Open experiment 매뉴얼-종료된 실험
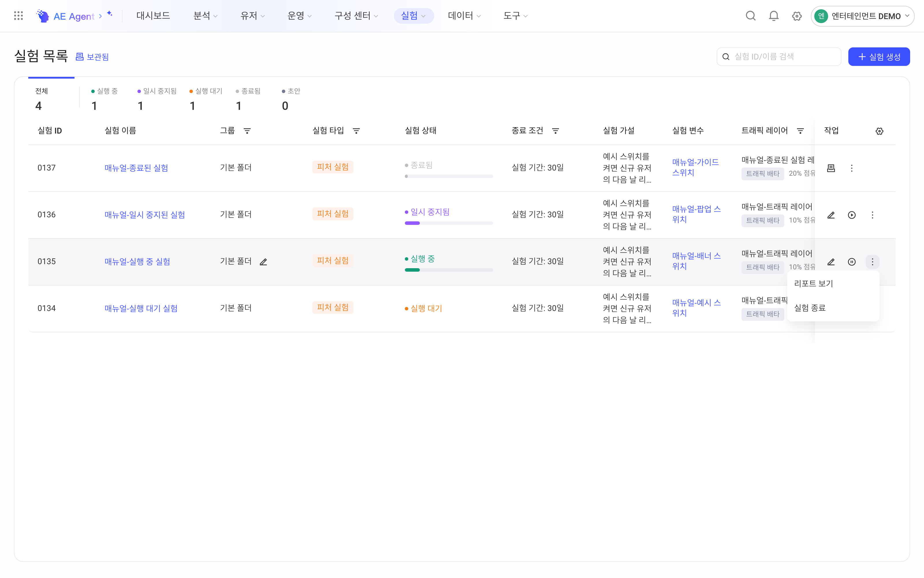Image resolution: width=924 pixels, height=578 pixels. 136,168
